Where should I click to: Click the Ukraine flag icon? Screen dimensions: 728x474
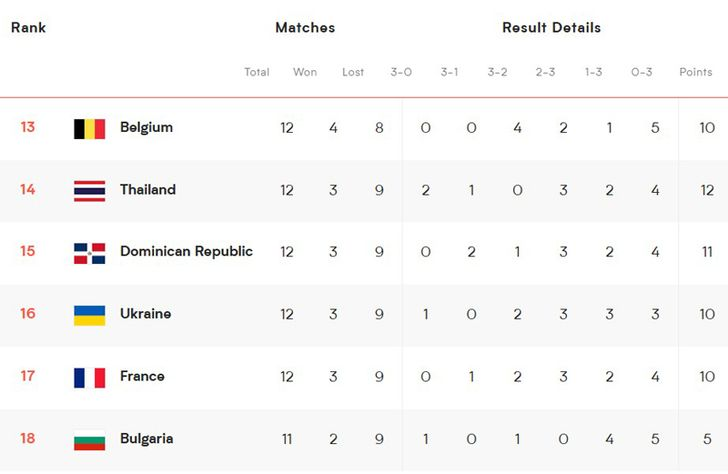(x=90, y=315)
